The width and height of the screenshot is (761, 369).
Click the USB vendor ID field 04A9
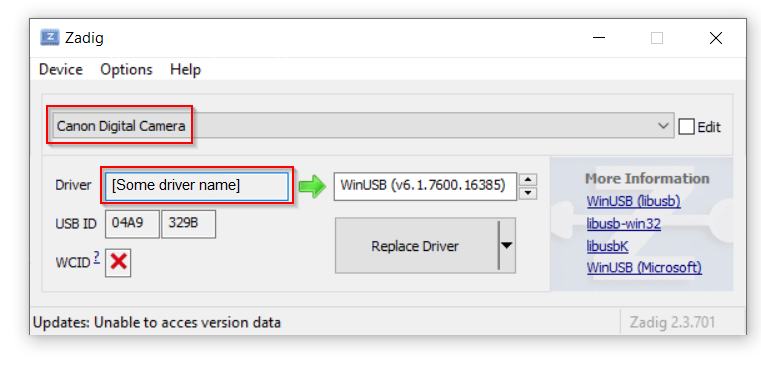click(132, 224)
